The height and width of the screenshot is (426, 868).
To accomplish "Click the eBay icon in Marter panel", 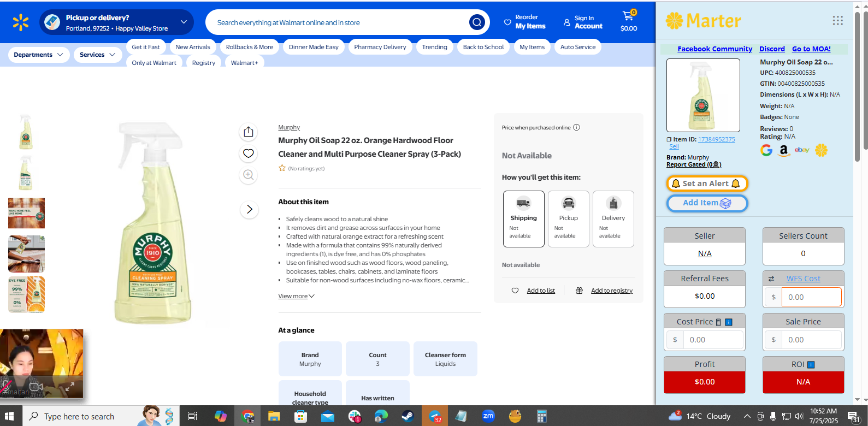I will (x=802, y=150).
